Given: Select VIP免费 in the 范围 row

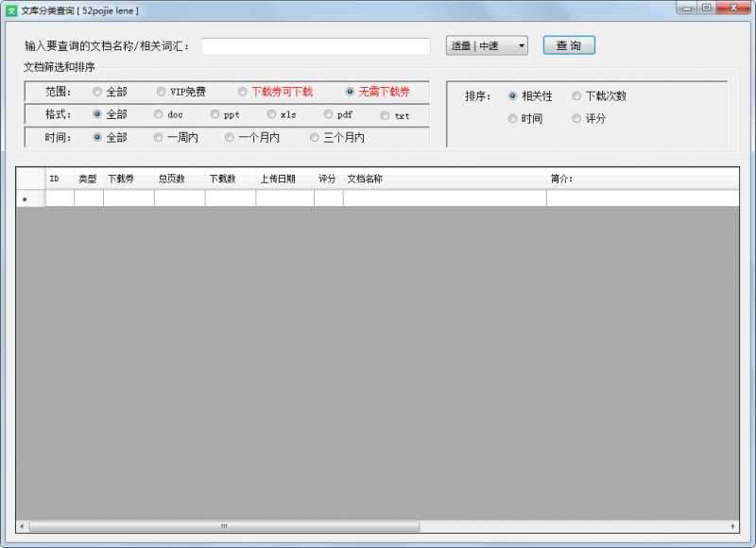Looking at the screenshot, I should coord(161,92).
